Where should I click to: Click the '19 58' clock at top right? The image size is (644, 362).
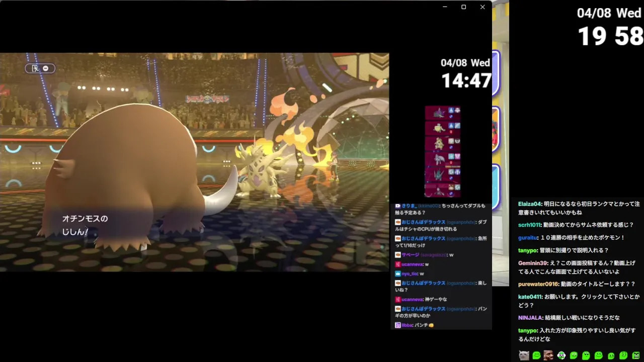tap(610, 36)
